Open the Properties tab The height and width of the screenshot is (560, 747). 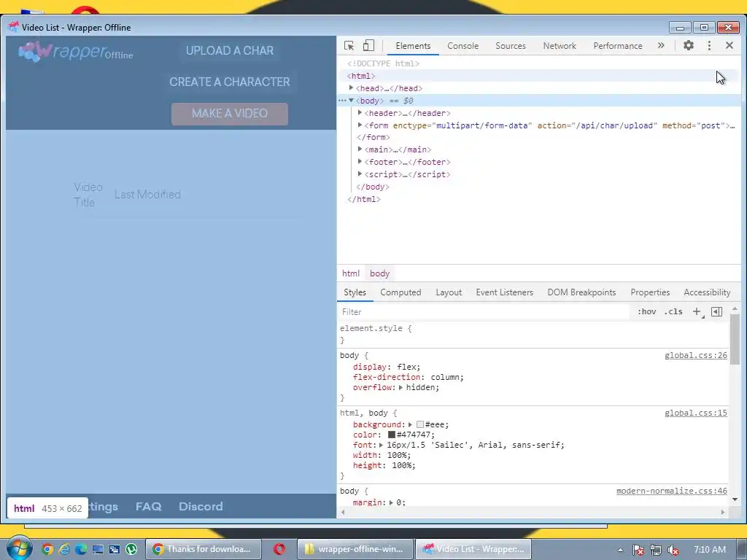pos(650,292)
